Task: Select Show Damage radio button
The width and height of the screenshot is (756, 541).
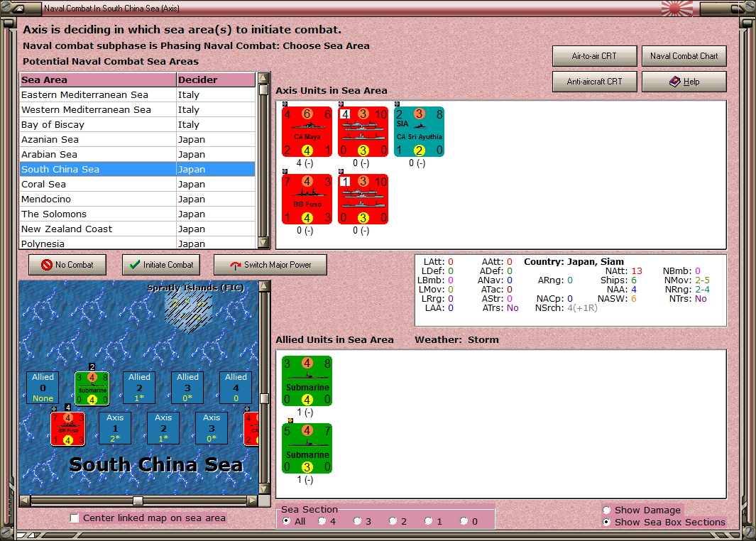Action: [x=606, y=510]
